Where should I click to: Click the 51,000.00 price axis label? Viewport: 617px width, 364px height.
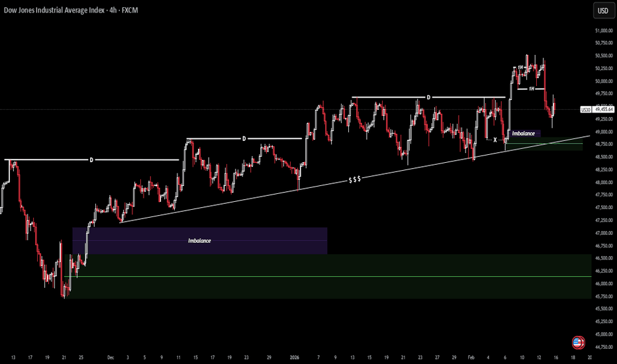(604, 30)
